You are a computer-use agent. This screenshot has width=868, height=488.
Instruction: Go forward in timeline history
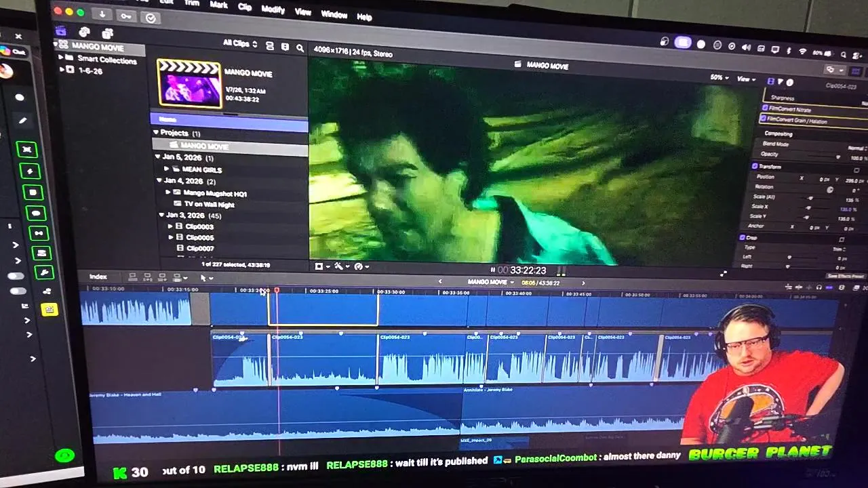(583, 283)
